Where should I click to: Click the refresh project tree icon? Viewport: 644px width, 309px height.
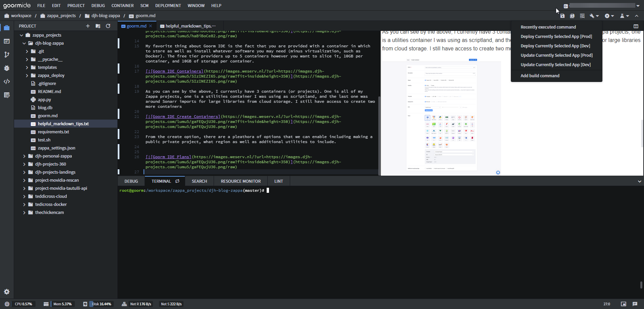[x=108, y=26]
